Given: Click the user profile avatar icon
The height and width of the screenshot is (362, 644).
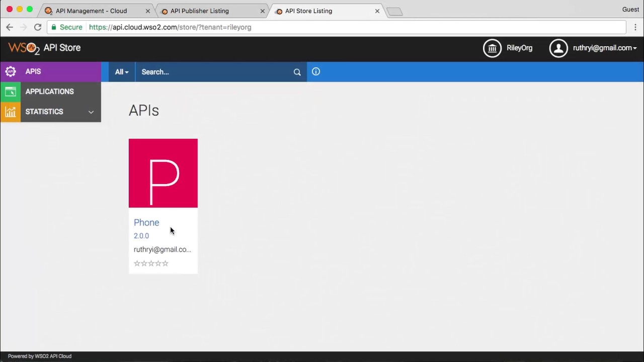Looking at the screenshot, I should [x=558, y=48].
